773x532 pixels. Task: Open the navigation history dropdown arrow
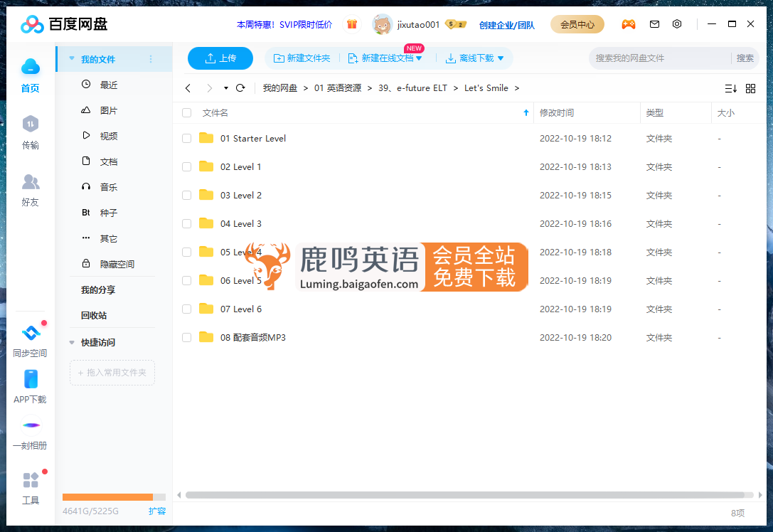pyautogui.click(x=226, y=88)
